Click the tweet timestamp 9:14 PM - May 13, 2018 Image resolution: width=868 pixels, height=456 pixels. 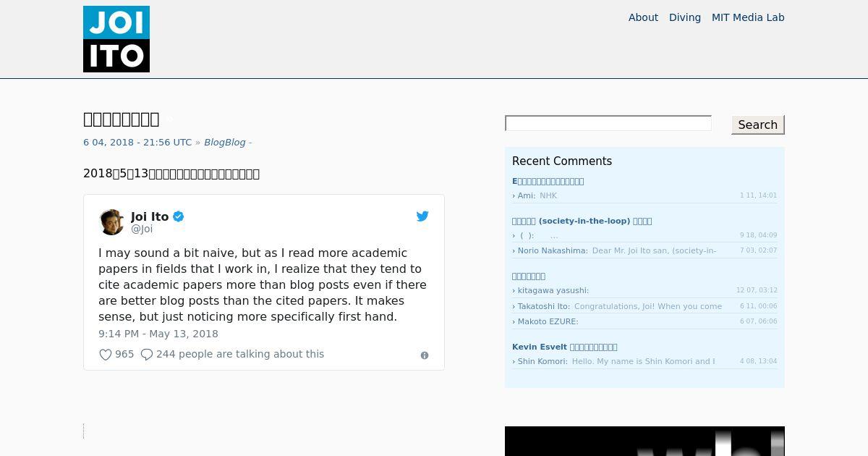click(158, 334)
